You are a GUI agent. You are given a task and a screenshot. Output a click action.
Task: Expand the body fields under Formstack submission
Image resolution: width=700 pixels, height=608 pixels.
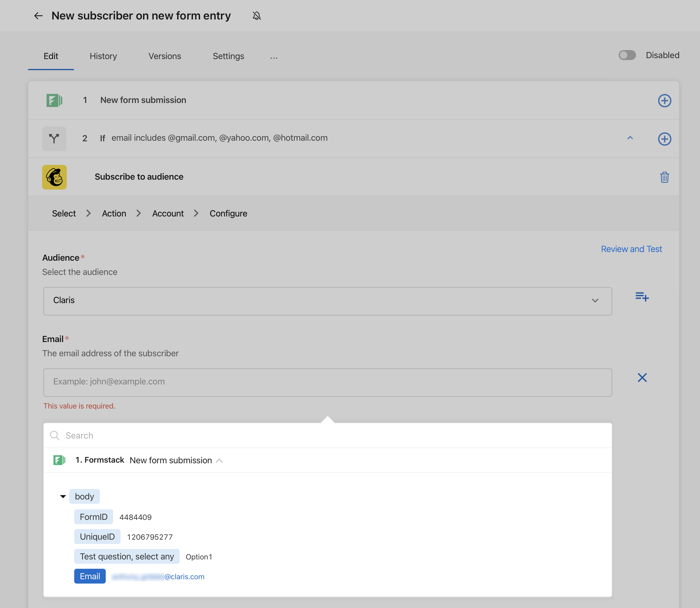tap(64, 496)
